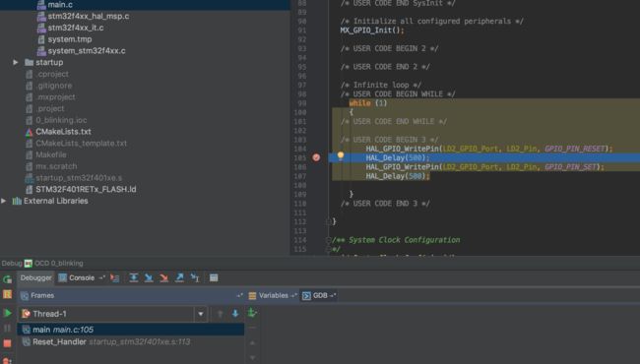Collapse code fold at line 112

(328, 221)
